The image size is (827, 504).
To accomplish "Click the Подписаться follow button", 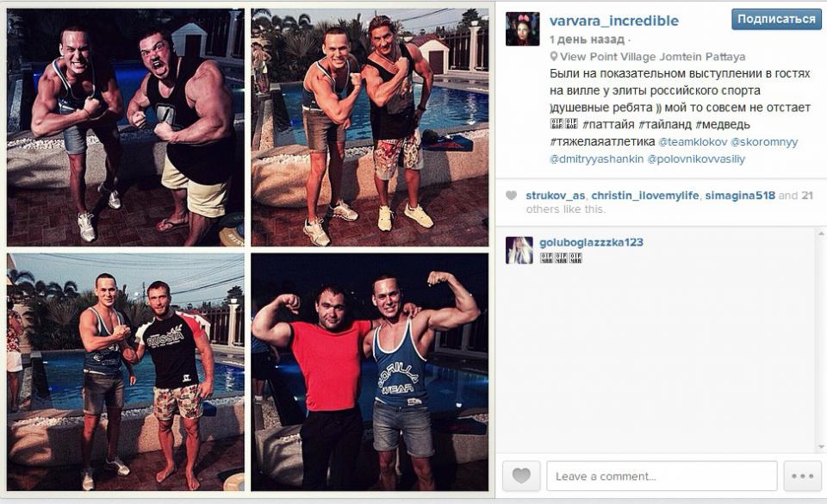I will tap(776, 20).
